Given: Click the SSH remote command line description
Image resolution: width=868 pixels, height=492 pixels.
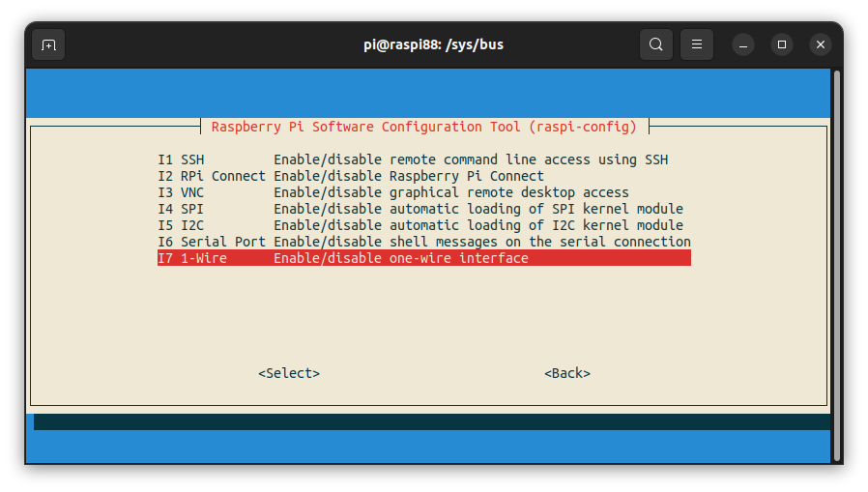Looking at the screenshot, I should [x=471, y=159].
